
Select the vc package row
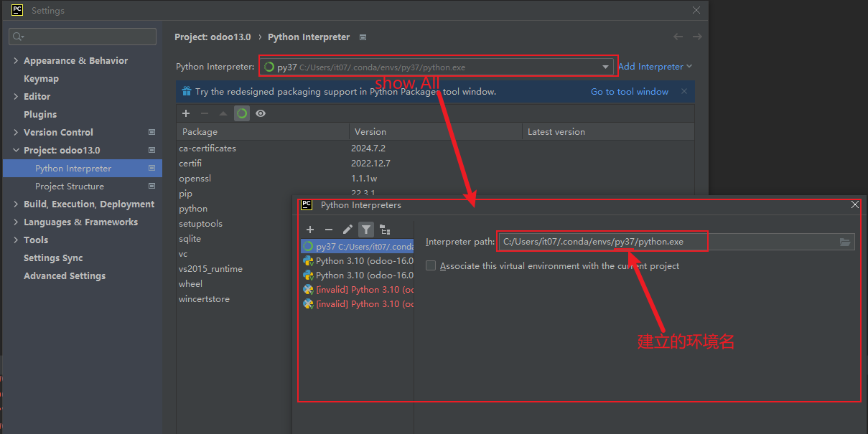(x=235, y=253)
